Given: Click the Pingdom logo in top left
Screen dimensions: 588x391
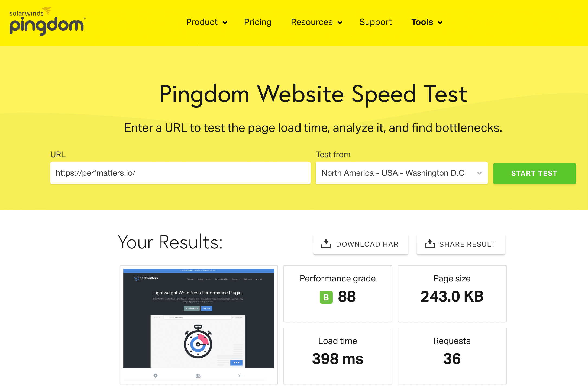Looking at the screenshot, I should [x=46, y=22].
